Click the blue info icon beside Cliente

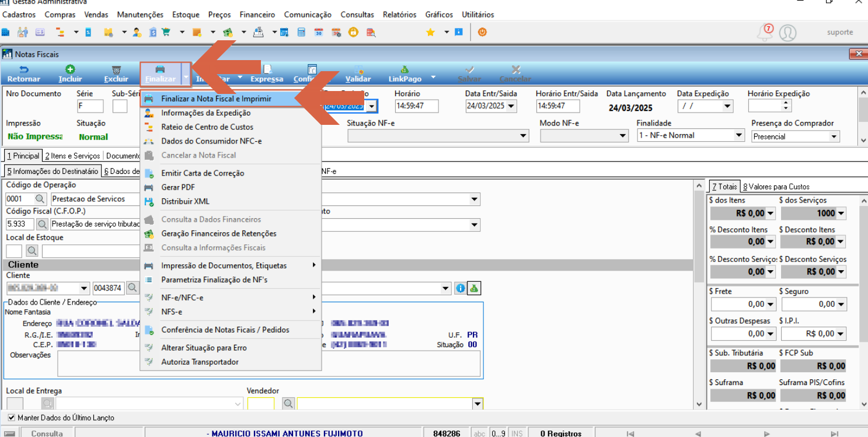coord(461,288)
